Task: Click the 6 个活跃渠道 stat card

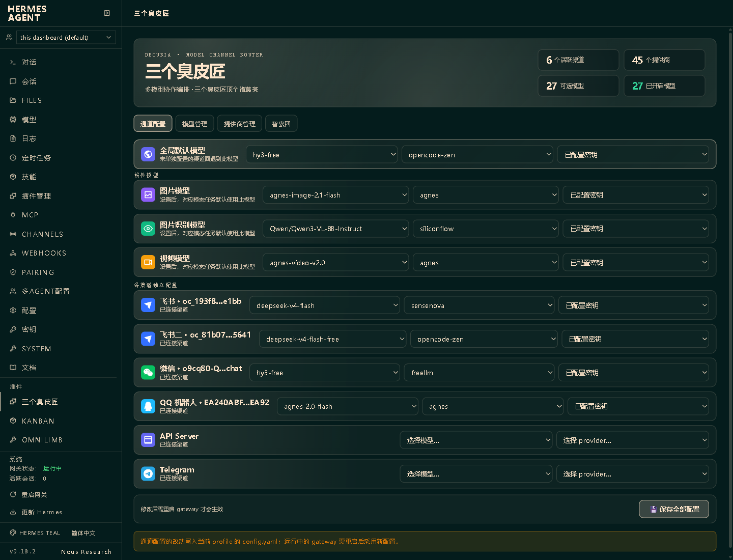Action: pos(578,60)
